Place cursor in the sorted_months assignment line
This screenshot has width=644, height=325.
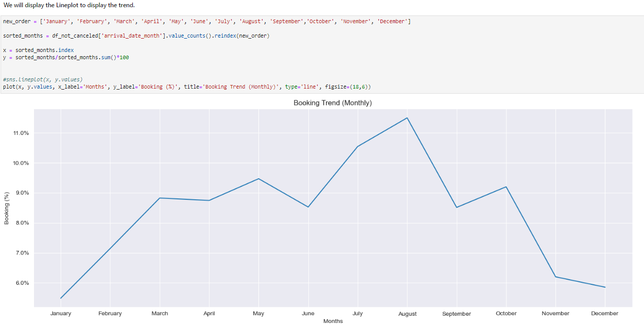pyautogui.click(x=136, y=36)
